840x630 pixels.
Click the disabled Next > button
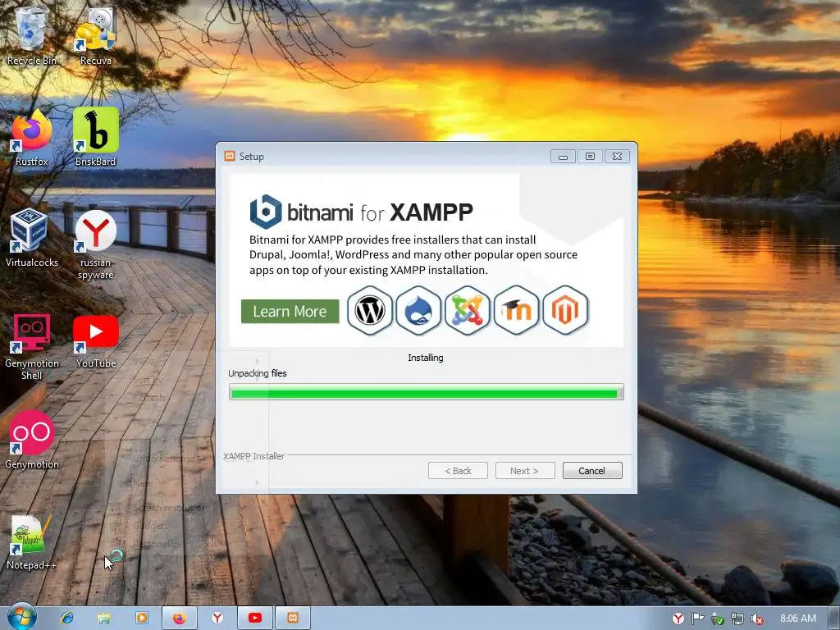(x=524, y=470)
